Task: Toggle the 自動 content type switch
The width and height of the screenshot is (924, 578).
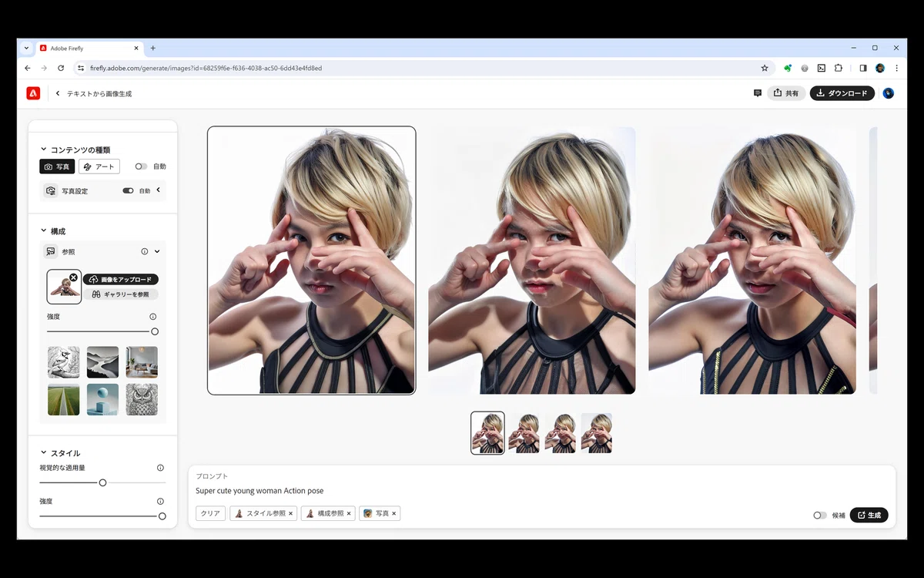Action: (141, 166)
